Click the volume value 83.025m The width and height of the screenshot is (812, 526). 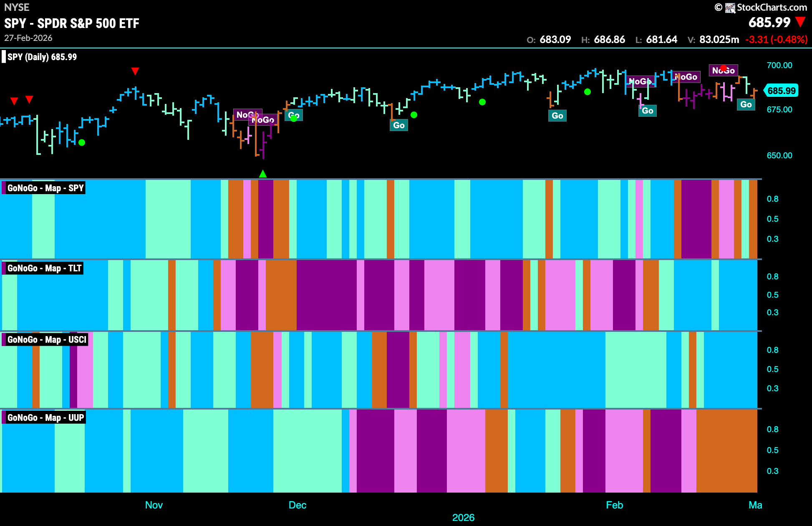point(719,40)
